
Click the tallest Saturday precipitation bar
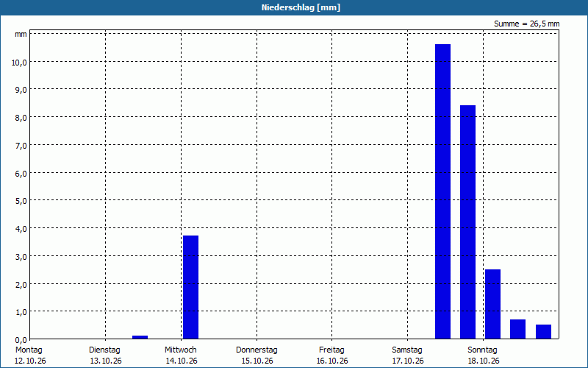[x=442, y=191]
